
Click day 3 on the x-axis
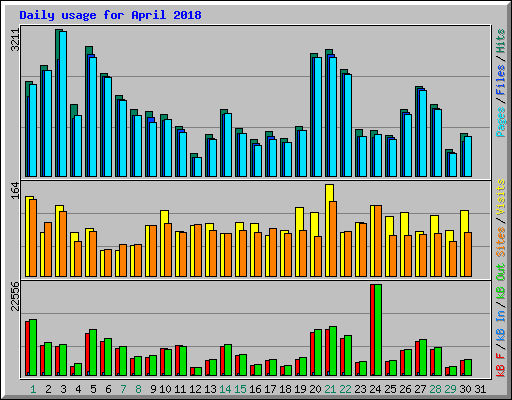tap(63, 389)
